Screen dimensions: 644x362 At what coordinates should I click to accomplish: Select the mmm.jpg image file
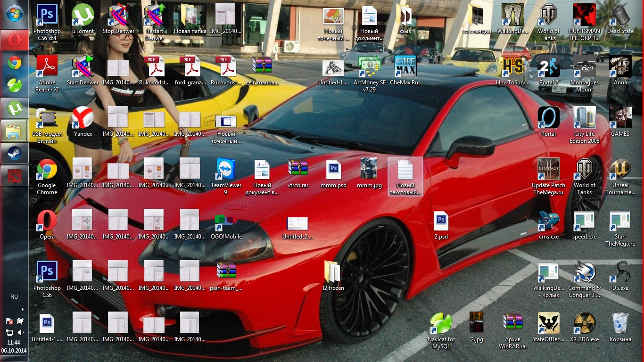[369, 173]
